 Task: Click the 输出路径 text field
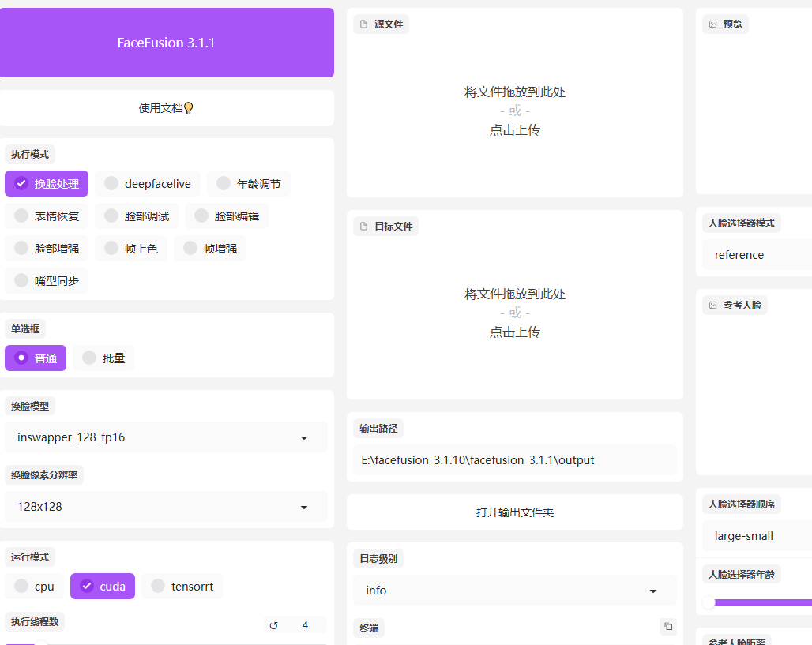(x=515, y=460)
